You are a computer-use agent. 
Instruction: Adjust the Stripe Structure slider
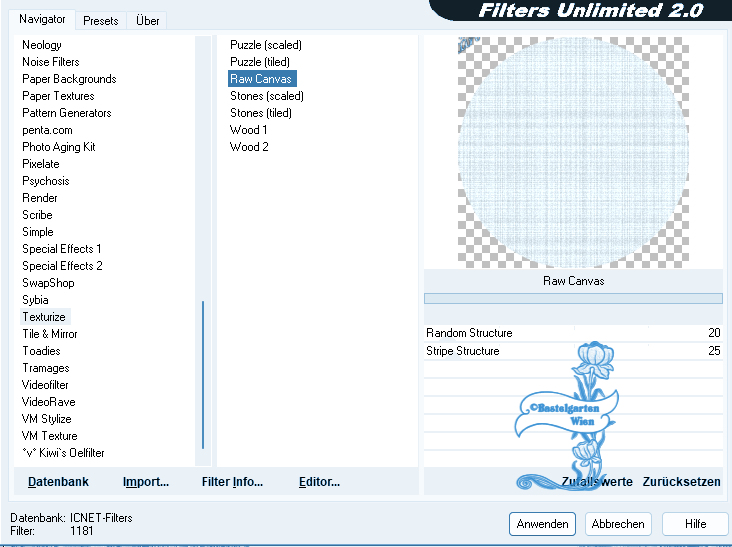(573, 351)
